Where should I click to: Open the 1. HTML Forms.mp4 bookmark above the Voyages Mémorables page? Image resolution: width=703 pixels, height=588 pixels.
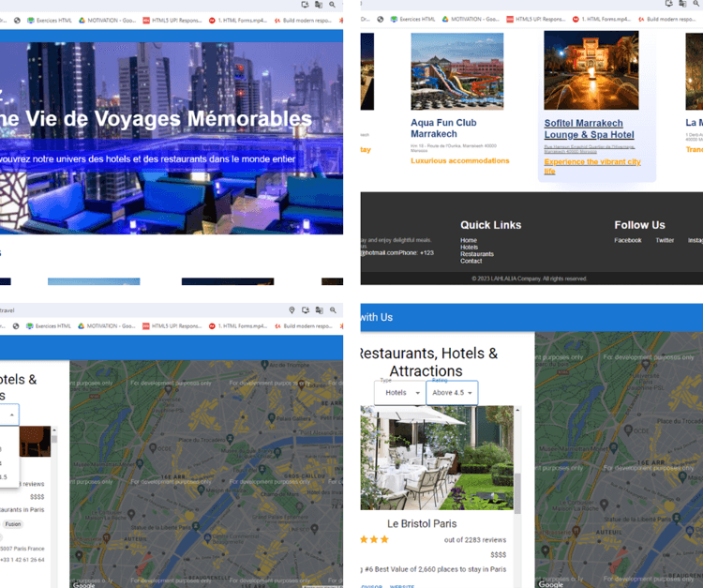pyautogui.click(x=238, y=21)
